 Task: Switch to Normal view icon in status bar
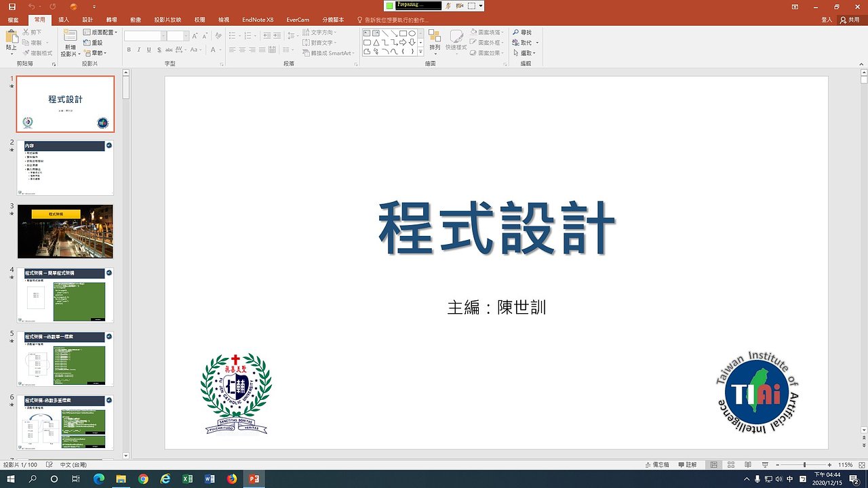click(x=714, y=465)
